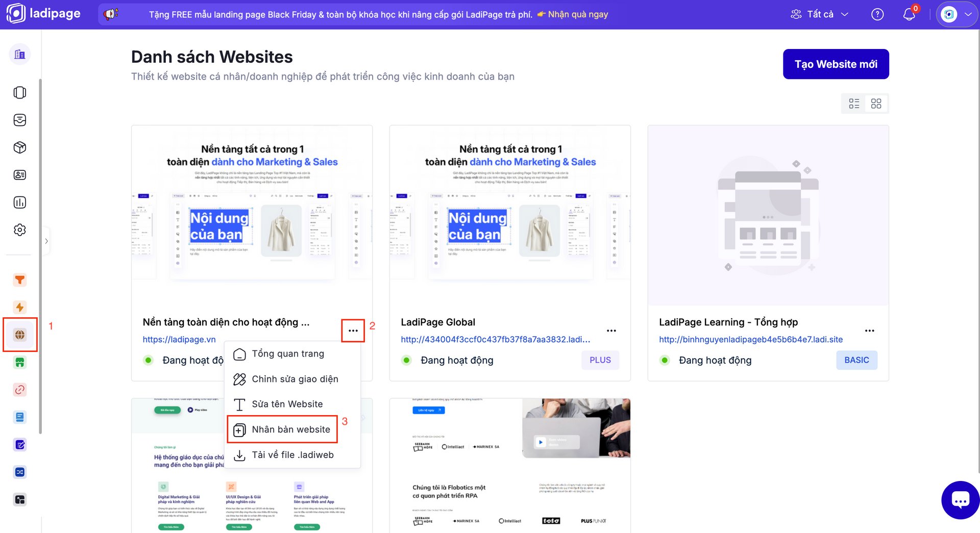Choose 'Chỉnh sửa giao diện' from menu

tap(295, 379)
